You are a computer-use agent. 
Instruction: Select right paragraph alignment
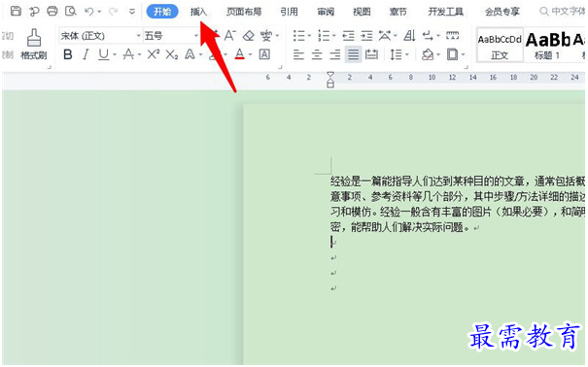(335, 55)
